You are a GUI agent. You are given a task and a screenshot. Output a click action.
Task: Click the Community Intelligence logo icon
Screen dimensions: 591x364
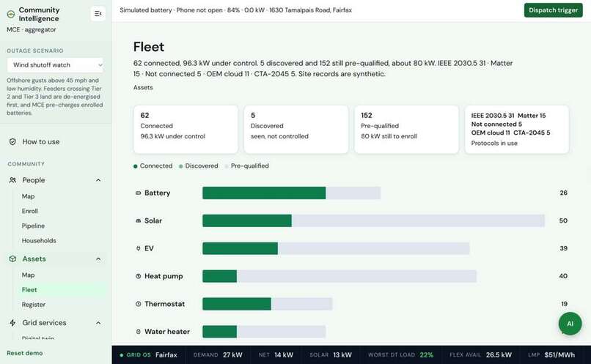11,15
